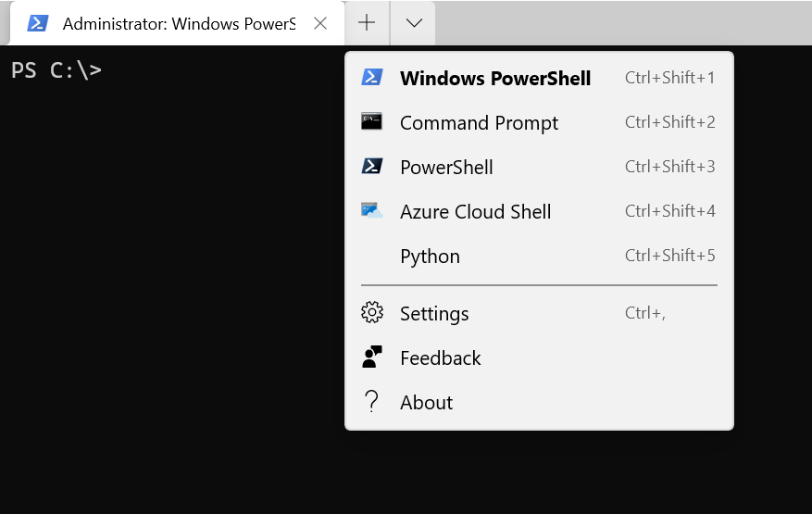Open a new tab with plus button

click(368, 23)
